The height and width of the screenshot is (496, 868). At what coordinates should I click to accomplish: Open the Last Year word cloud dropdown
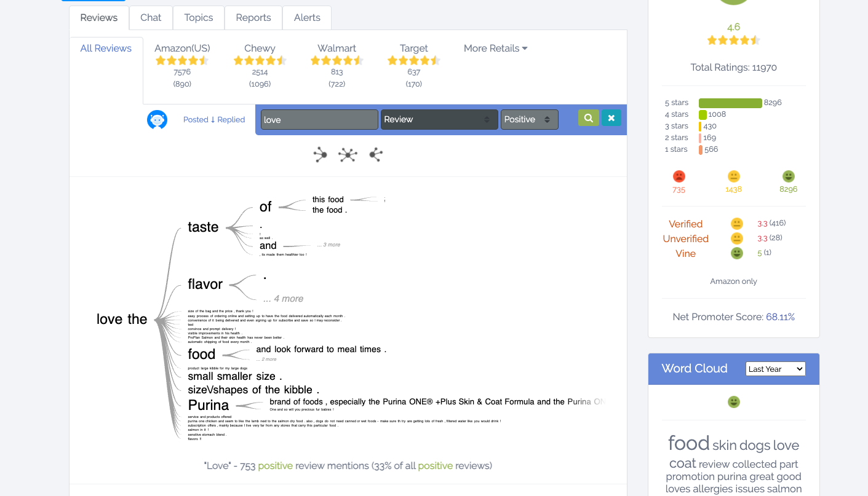click(x=774, y=369)
